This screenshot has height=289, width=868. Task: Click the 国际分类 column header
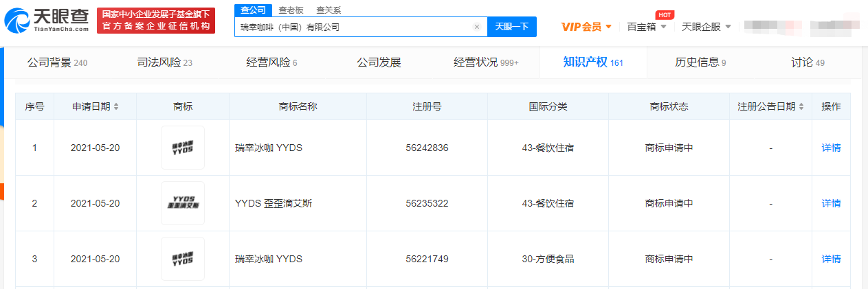click(x=548, y=107)
